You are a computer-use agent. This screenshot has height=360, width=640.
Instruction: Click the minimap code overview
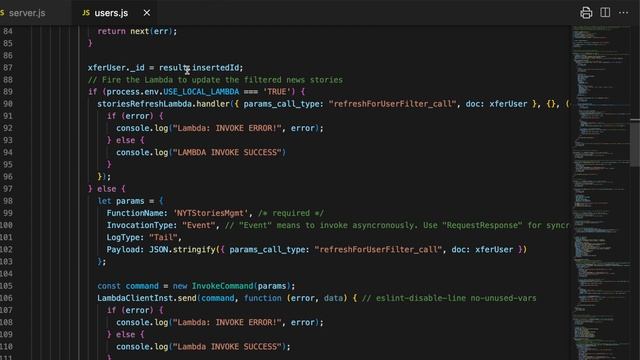pyautogui.click(x=600, y=192)
